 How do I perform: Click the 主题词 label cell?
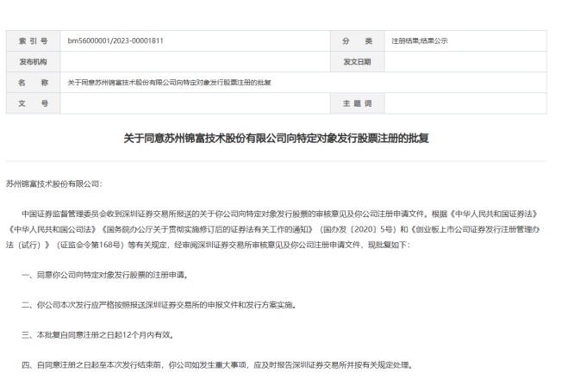point(357,103)
